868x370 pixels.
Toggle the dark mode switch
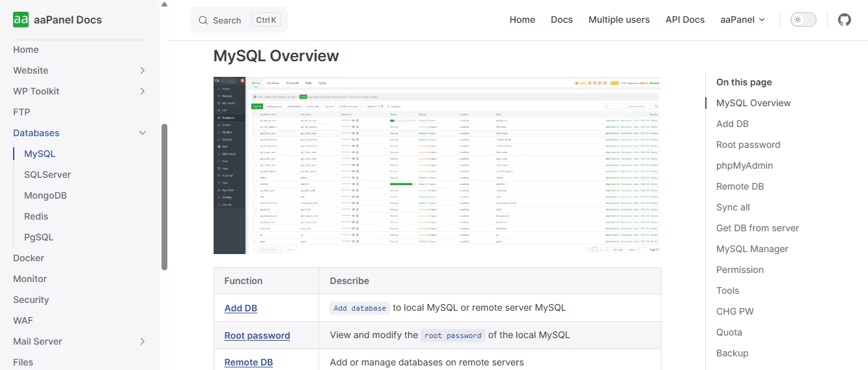[803, 20]
